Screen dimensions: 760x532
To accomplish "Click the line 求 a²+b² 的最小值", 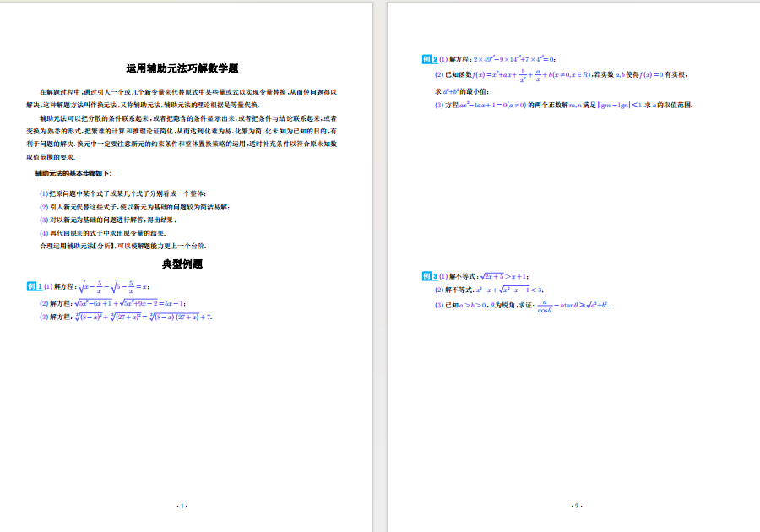I will pos(462,91).
